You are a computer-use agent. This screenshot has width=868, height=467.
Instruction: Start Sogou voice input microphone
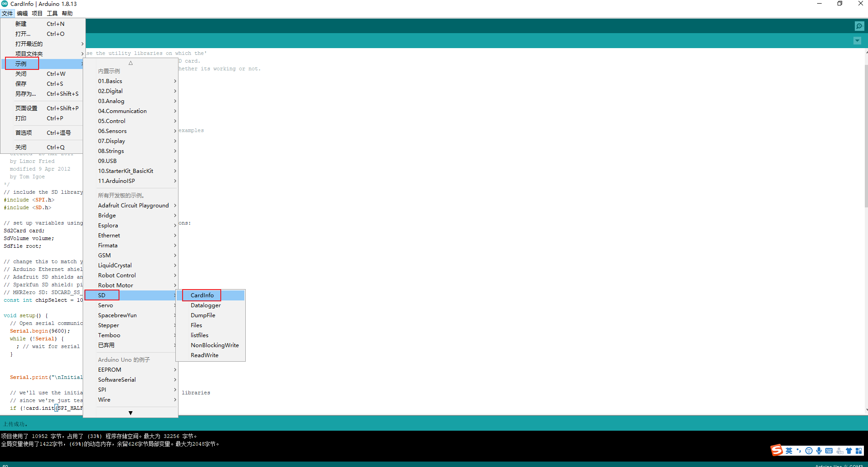pyautogui.click(x=819, y=451)
